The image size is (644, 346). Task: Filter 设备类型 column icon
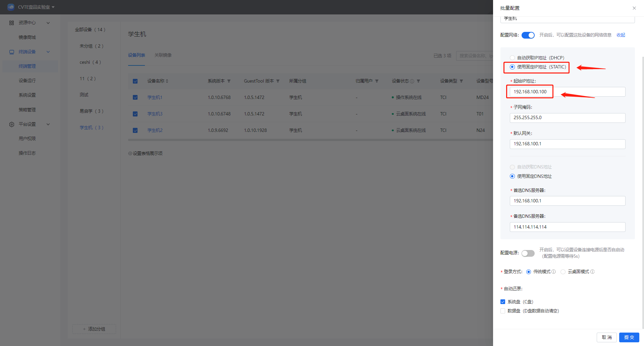point(461,81)
